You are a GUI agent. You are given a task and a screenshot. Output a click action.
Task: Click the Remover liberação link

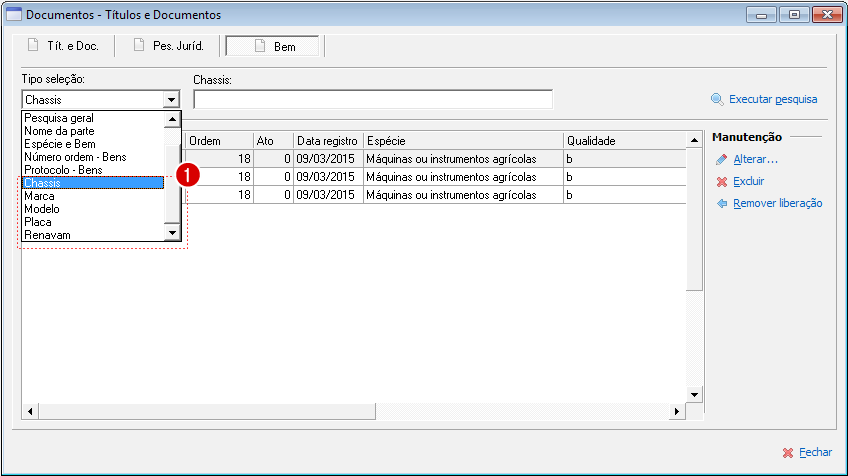tap(777, 203)
